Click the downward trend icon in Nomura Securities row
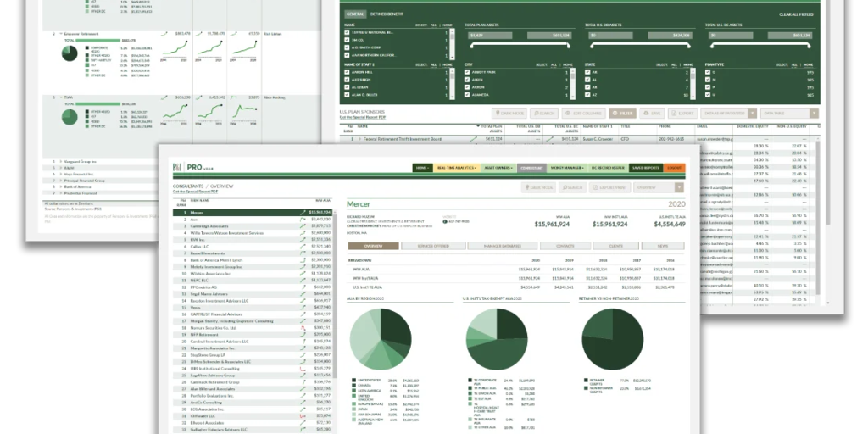 tap(303, 328)
